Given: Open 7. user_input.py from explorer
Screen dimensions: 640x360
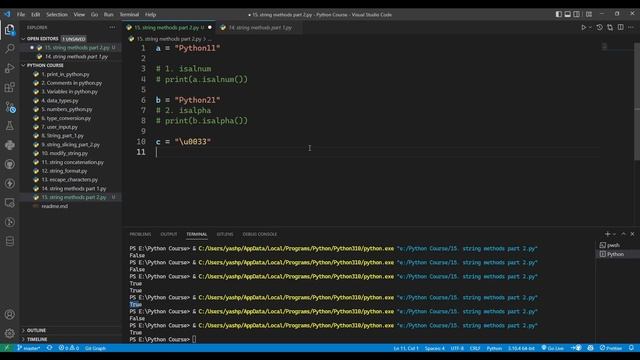Looking at the screenshot, I should coord(60,127).
